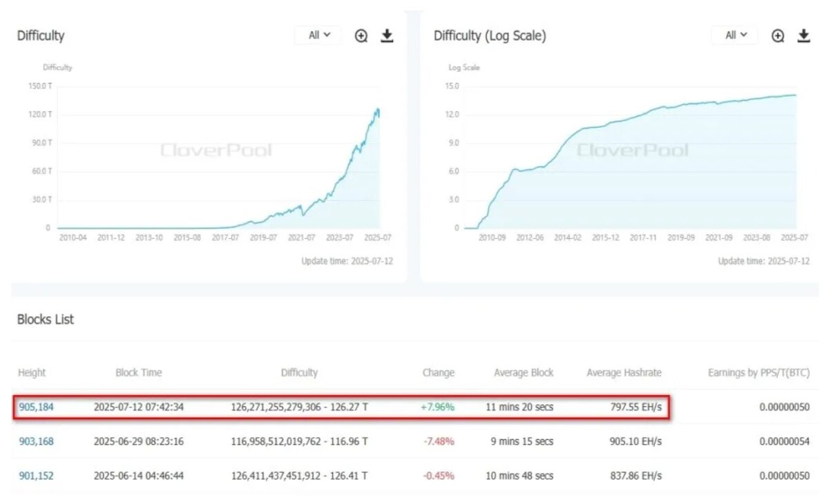
Task: Click the -7.48% change value
Action: click(438, 441)
